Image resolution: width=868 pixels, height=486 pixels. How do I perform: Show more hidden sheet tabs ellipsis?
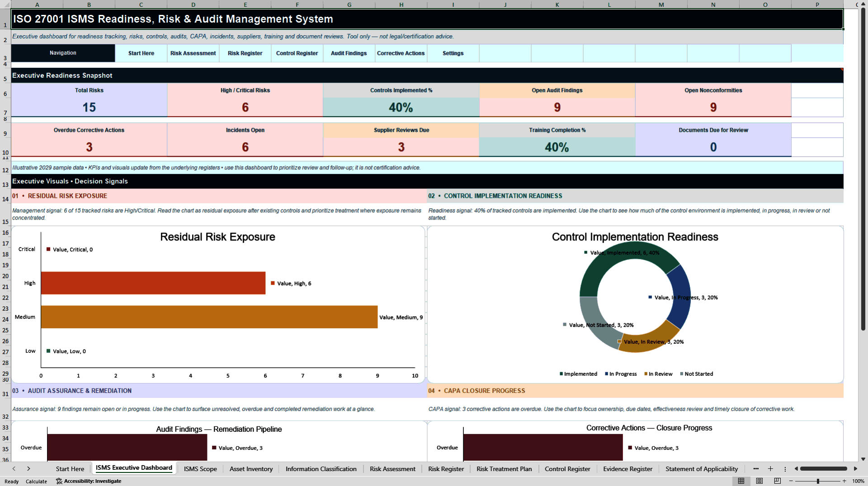756,469
